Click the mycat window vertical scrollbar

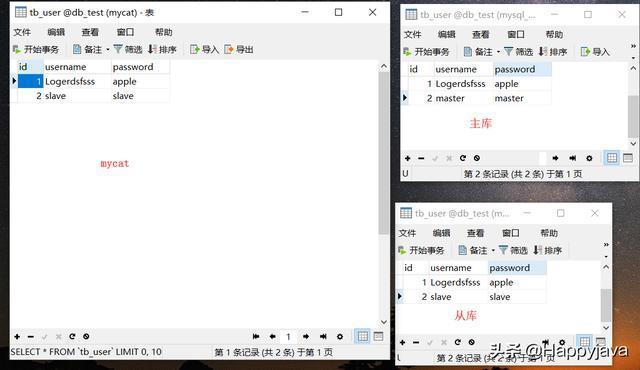[x=384, y=153]
